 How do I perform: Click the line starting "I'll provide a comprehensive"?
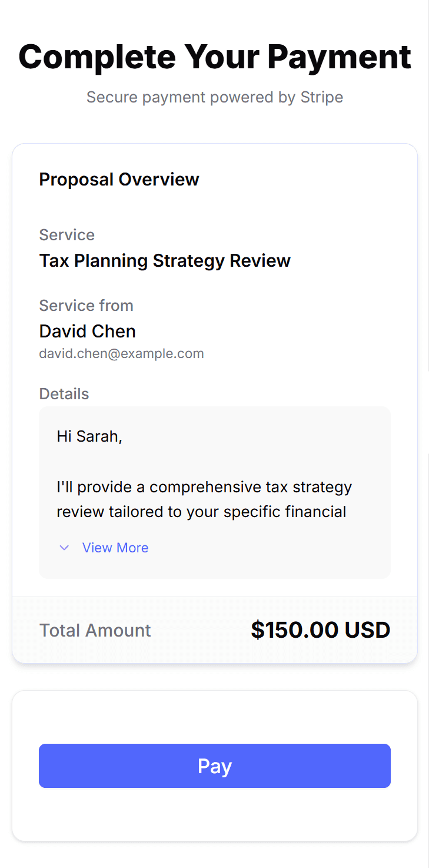[204, 487]
